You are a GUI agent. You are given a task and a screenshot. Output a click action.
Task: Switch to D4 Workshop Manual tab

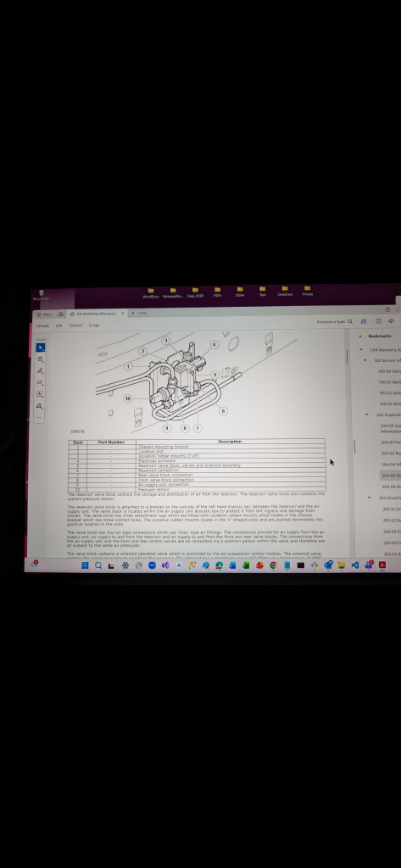(95, 314)
